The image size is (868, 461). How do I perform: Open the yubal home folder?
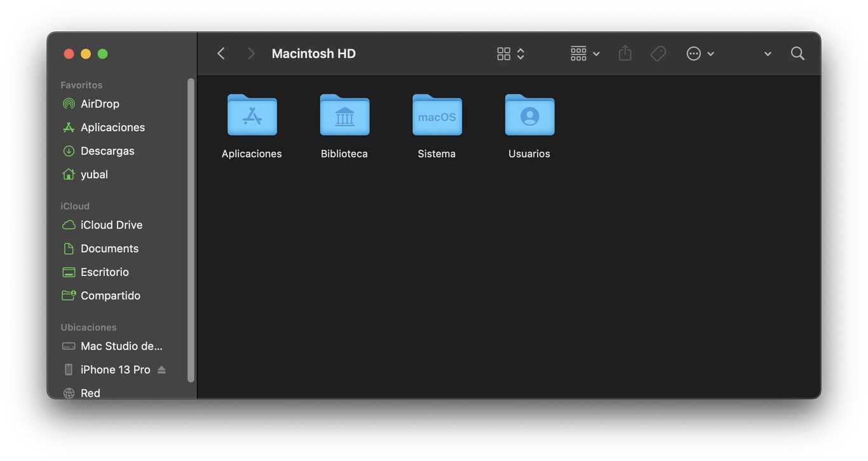tap(94, 174)
